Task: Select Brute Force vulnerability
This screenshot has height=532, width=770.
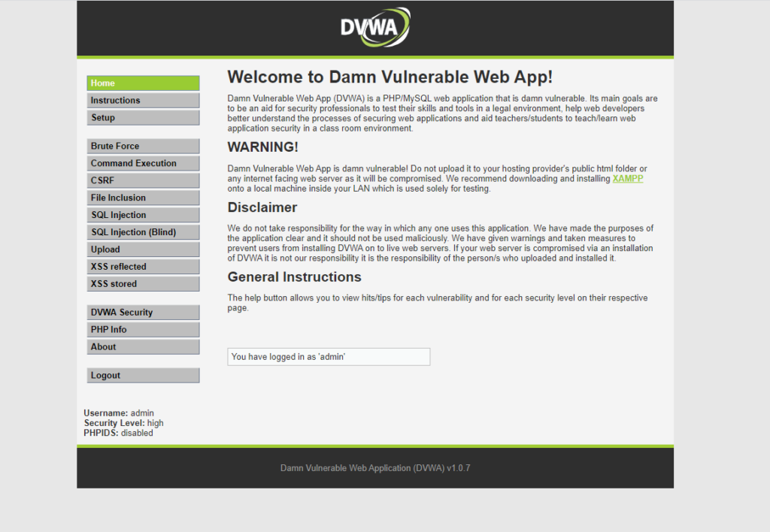Action: pyautogui.click(x=143, y=146)
